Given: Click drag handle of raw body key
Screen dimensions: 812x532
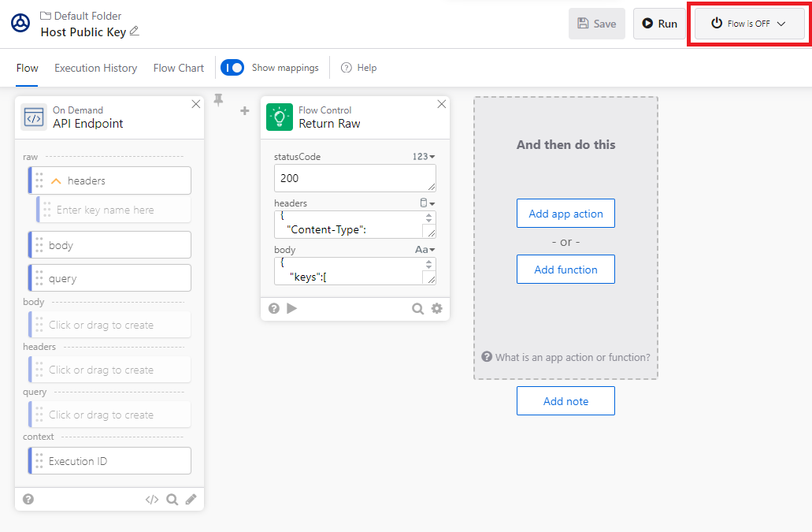Looking at the screenshot, I should [x=39, y=245].
